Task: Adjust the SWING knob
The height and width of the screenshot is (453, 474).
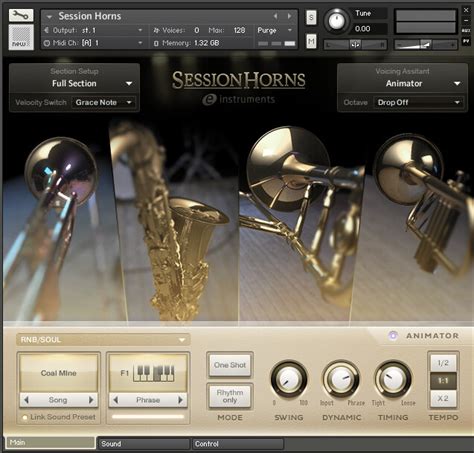Action: point(289,379)
